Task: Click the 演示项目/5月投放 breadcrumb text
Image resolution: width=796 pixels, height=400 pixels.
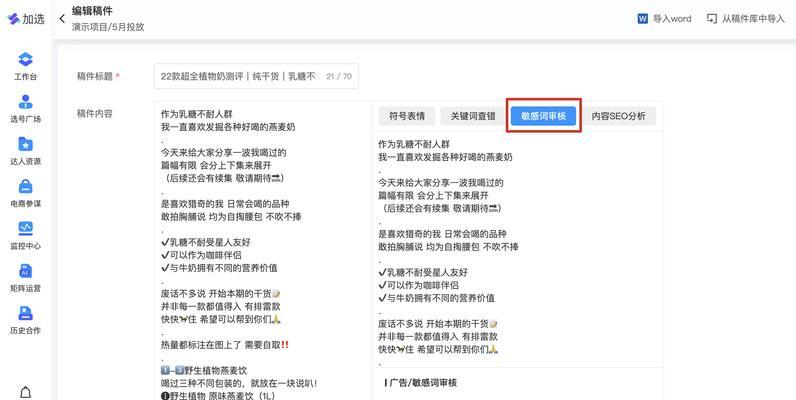Action: click(108, 27)
